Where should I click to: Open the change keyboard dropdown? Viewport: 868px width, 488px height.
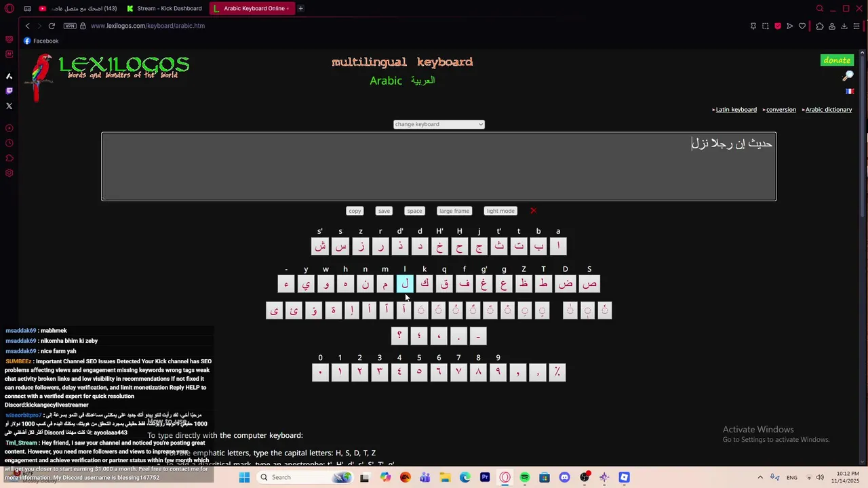tap(439, 124)
